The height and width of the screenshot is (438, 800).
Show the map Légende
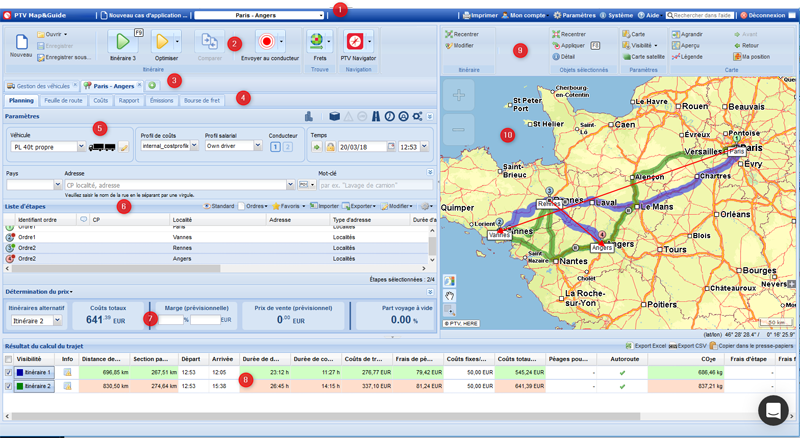click(687, 57)
